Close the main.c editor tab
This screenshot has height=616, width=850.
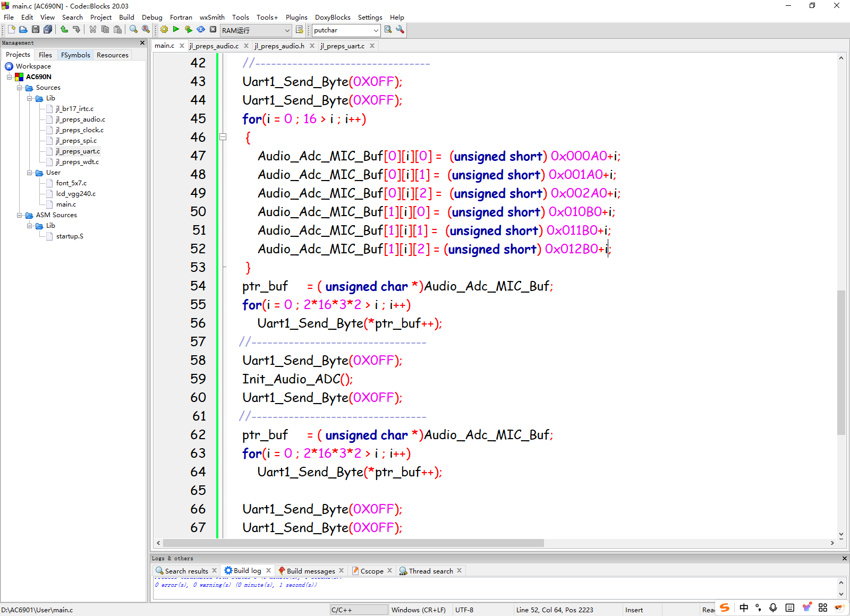182,46
